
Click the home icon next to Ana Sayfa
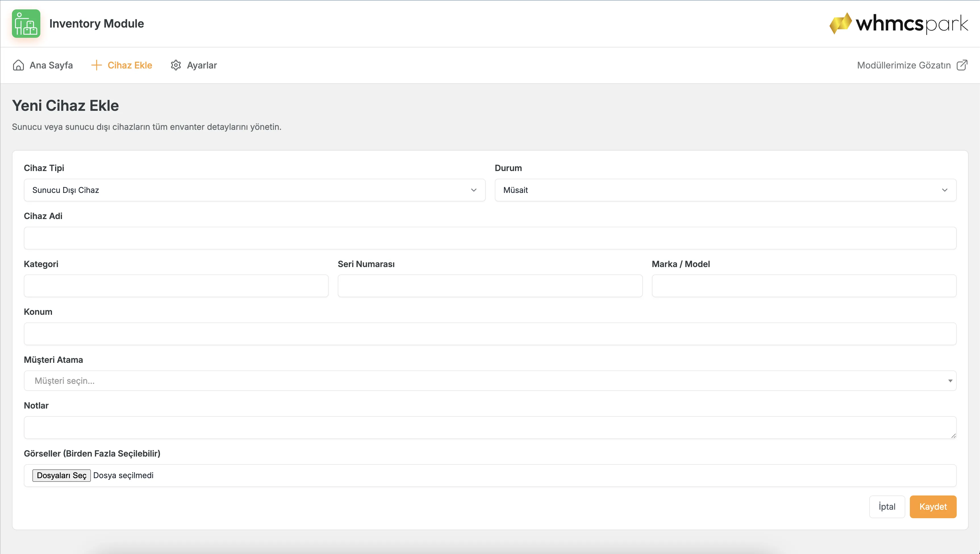18,65
